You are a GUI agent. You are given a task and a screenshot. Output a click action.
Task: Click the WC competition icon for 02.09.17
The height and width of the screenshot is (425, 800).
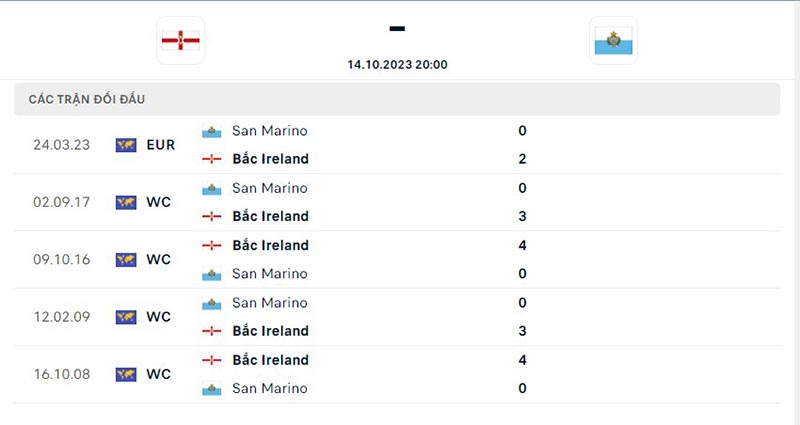pyautogui.click(x=126, y=202)
